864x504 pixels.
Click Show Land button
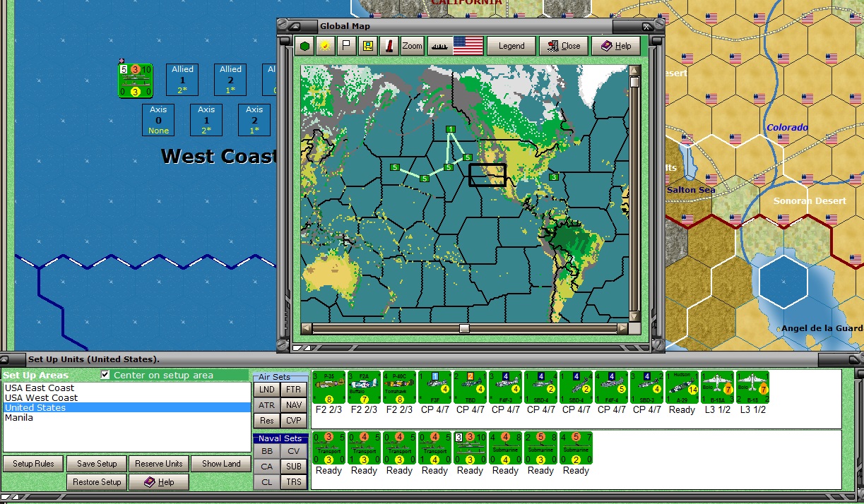(x=221, y=464)
